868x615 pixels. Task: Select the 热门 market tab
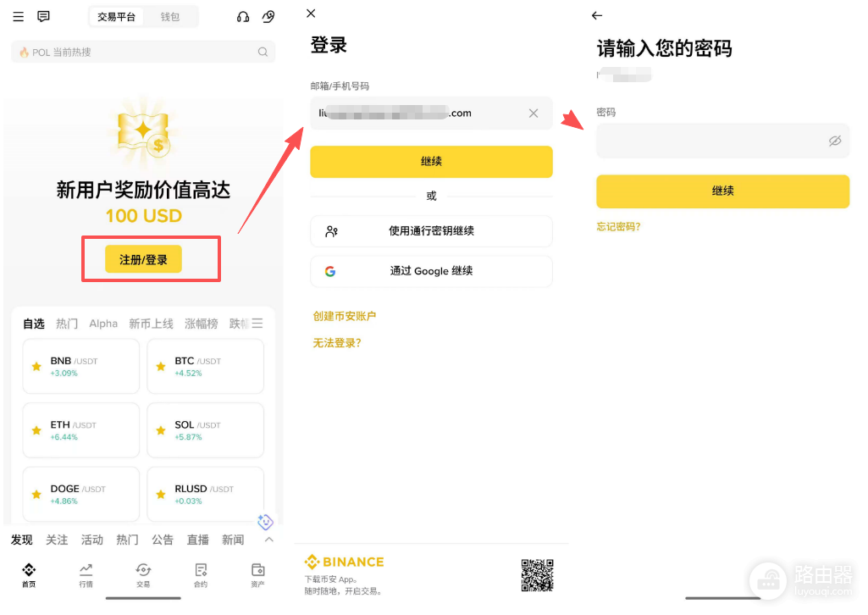[67, 324]
